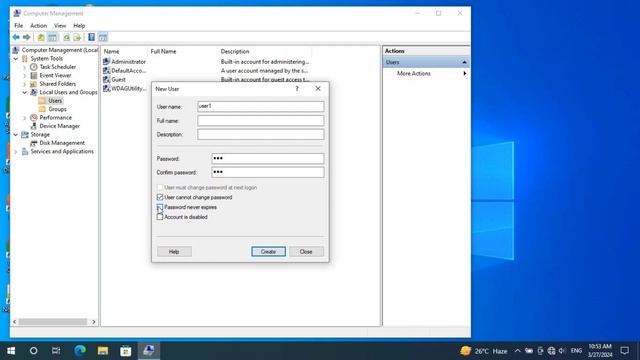Click the tree scrollbar right arrow
Viewport: 640px width, 360px height.
(x=94, y=322)
